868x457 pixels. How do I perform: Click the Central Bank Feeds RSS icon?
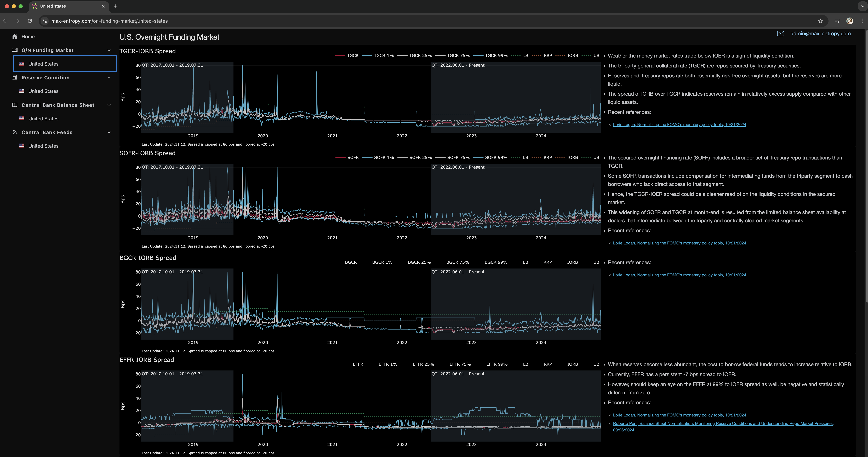click(14, 132)
